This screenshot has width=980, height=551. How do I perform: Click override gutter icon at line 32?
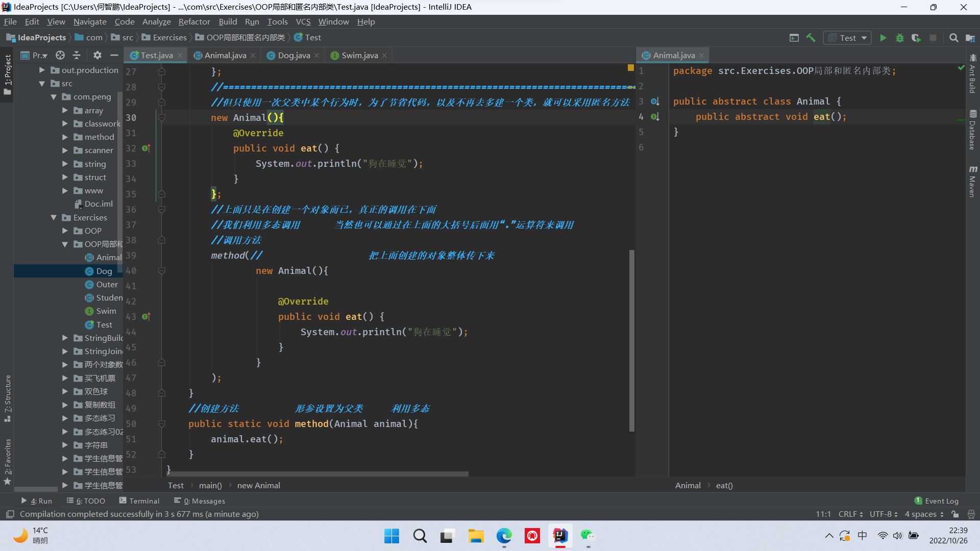(x=146, y=148)
